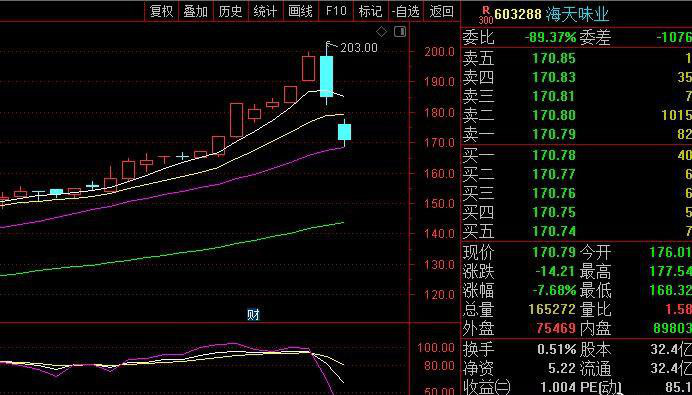Click the 203.00 high price label

[x=359, y=48]
